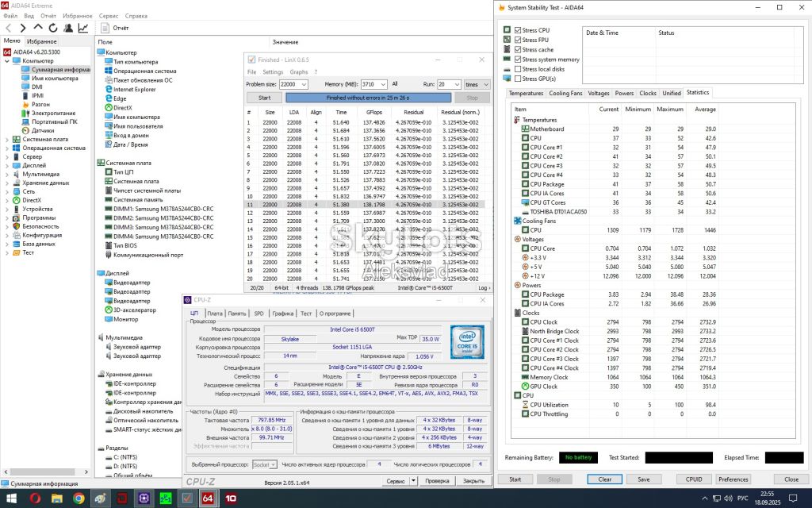Open CPU-Z Память tab
This screenshot has height=508, width=812.
(236, 314)
